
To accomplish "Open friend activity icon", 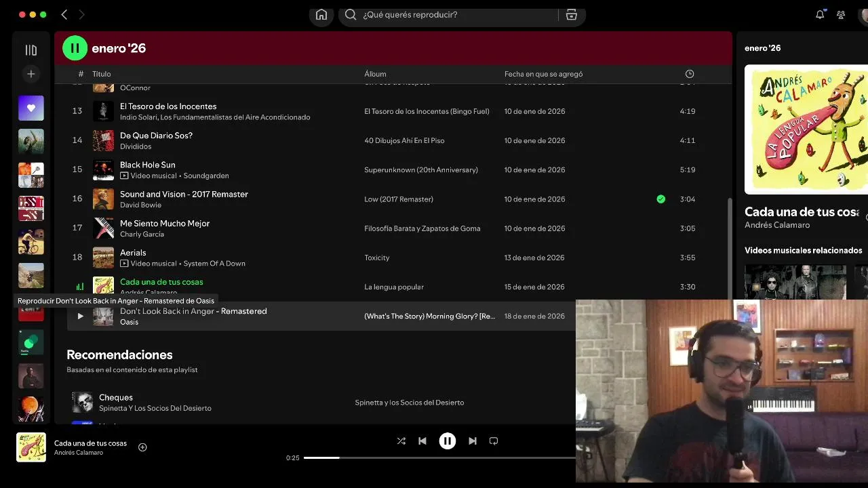I will (841, 14).
